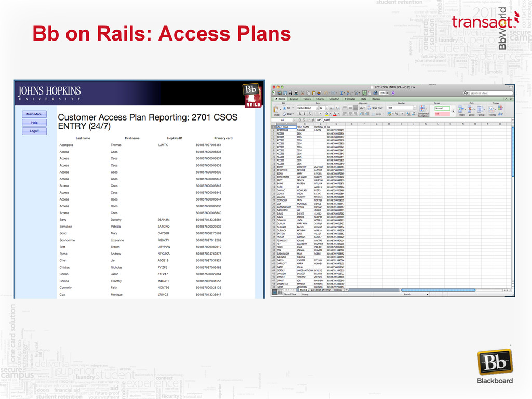Select the Home ribbon tab

pyautogui.click(x=280, y=99)
